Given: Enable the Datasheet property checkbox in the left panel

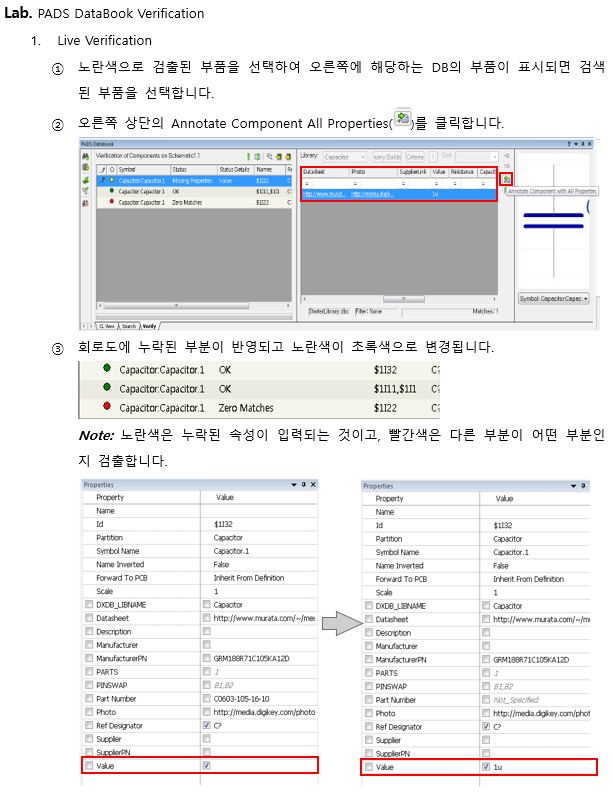Looking at the screenshot, I should click(89, 619).
